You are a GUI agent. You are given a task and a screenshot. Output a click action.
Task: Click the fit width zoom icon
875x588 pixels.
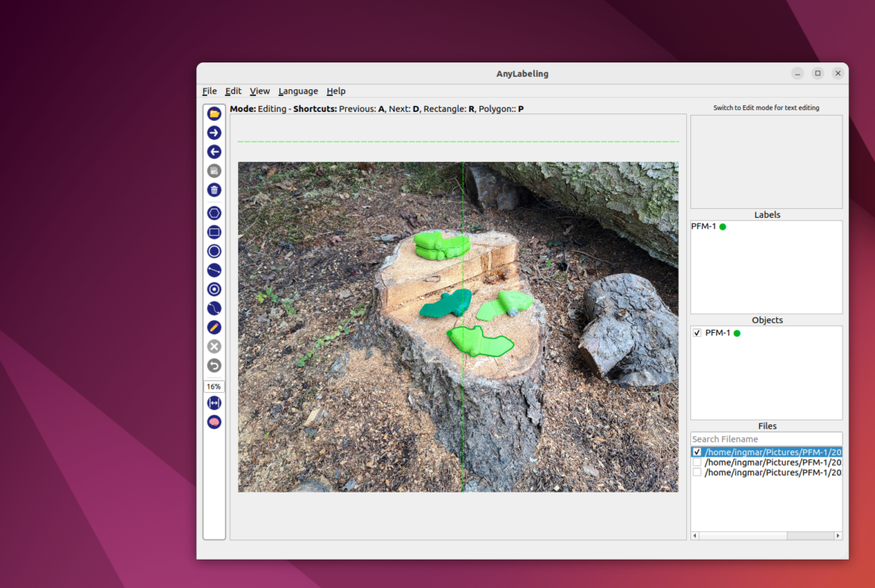click(214, 403)
